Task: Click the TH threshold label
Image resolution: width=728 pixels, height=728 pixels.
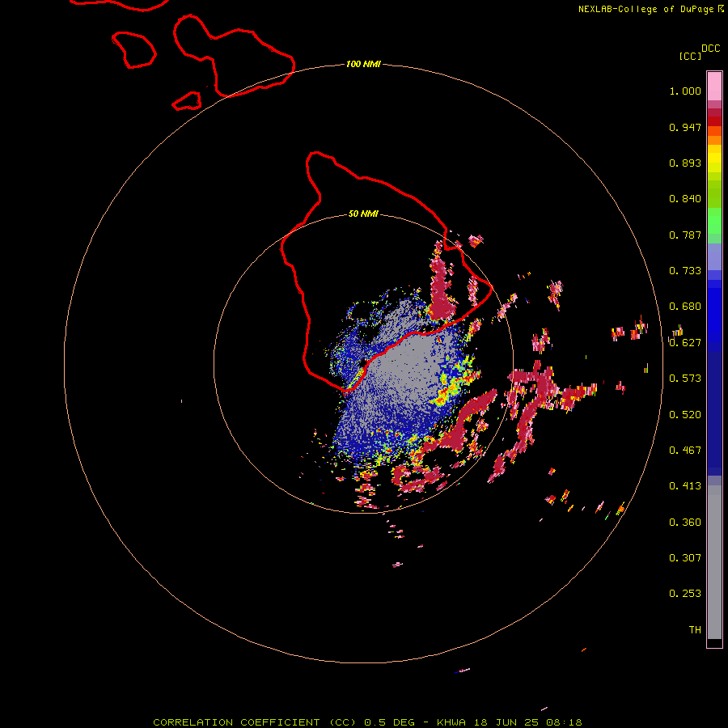Action: click(695, 630)
